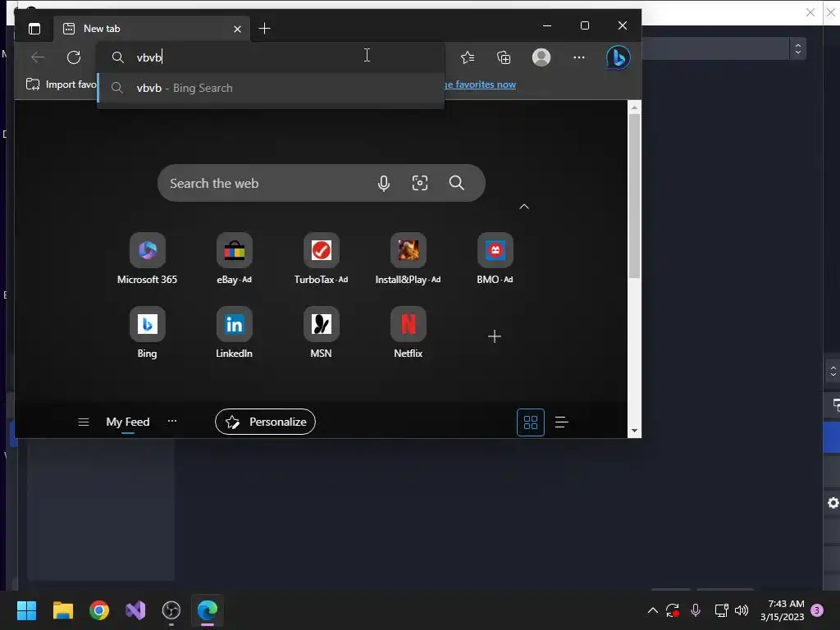This screenshot has width=840, height=630.
Task: Start visual search with camera icon
Action: 420,183
